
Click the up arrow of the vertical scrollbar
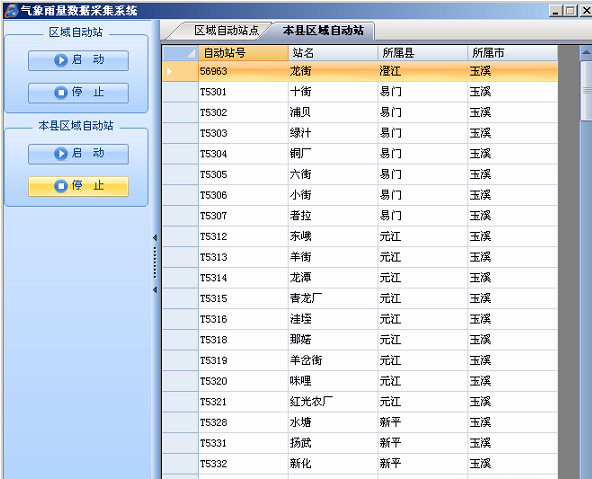click(x=586, y=53)
